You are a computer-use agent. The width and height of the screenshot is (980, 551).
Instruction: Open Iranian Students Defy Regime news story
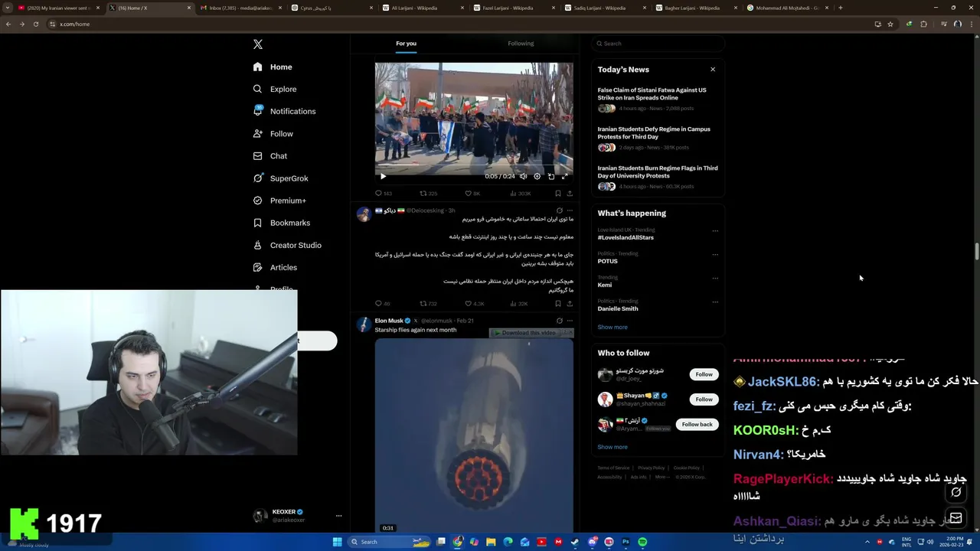tap(657, 139)
